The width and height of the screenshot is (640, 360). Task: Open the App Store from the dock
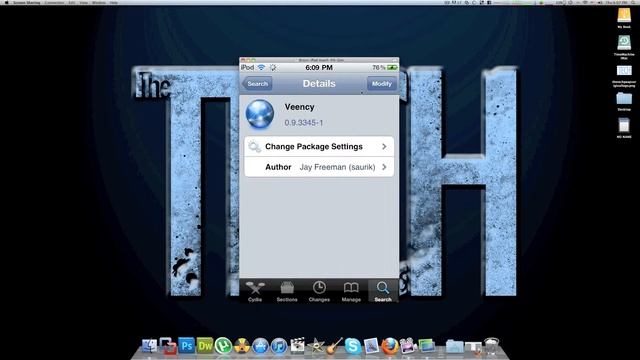click(260, 346)
